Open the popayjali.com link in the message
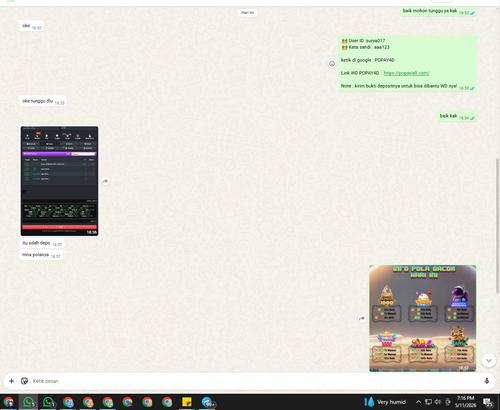 [406, 73]
